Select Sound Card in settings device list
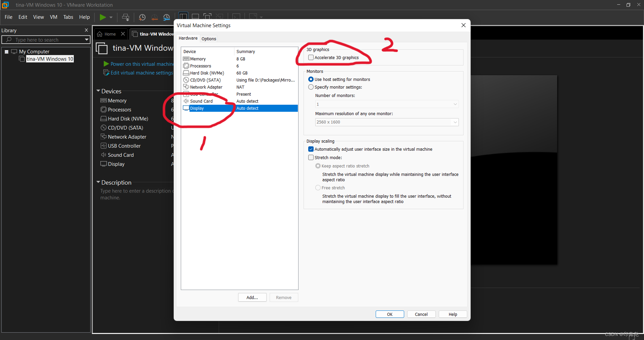The image size is (644, 340). tap(239, 101)
